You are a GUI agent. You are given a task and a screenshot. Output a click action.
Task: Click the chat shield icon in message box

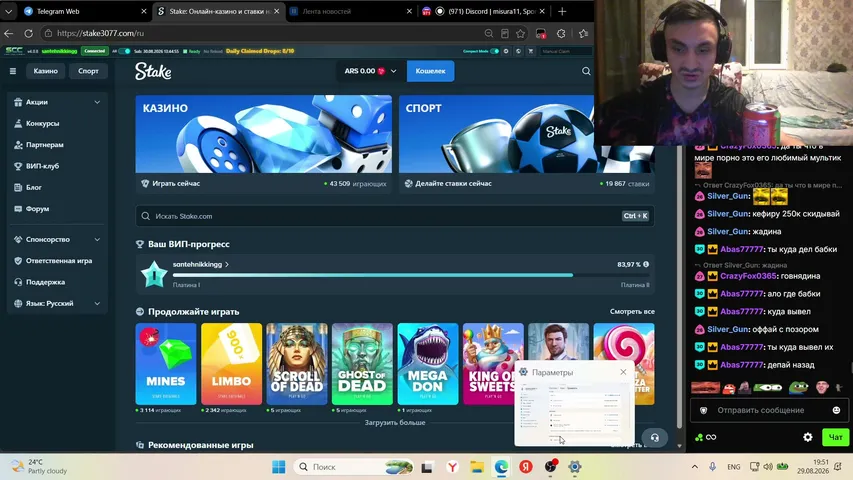pyautogui.click(x=703, y=410)
